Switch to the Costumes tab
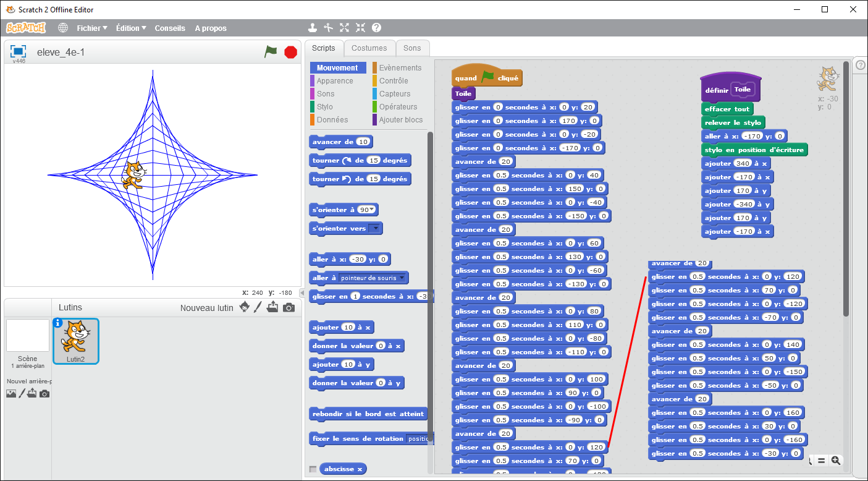 point(369,48)
